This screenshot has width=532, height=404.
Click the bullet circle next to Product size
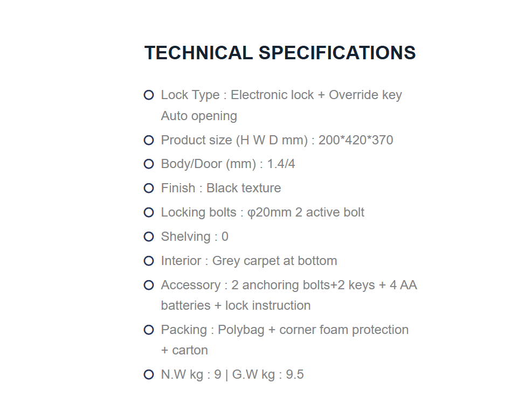coord(149,140)
